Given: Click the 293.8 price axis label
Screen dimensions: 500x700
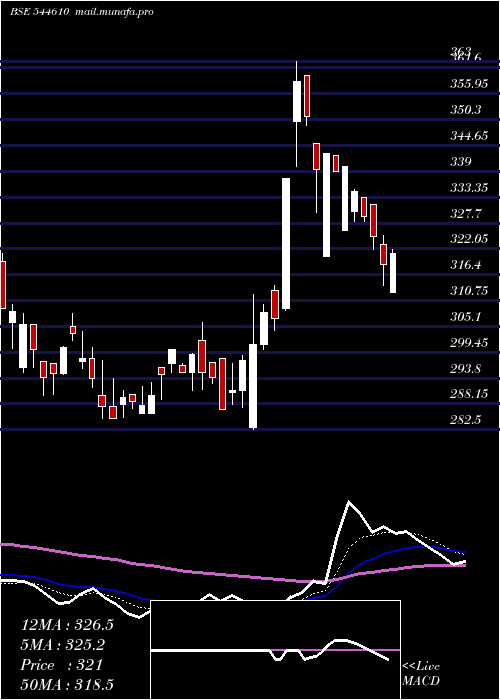Looking at the screenshot, I should (x=466, y=369).
